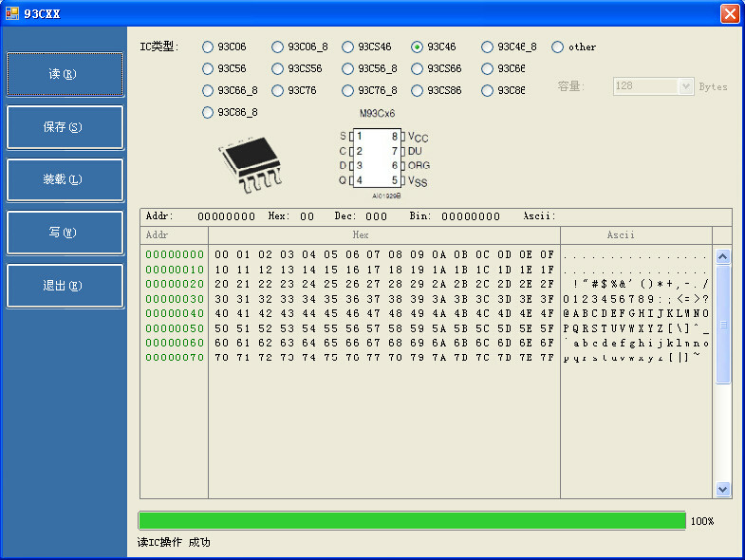The image size is (745, 560).
Task: Click the green read progress bar
Action: click(x=412, y=520)
